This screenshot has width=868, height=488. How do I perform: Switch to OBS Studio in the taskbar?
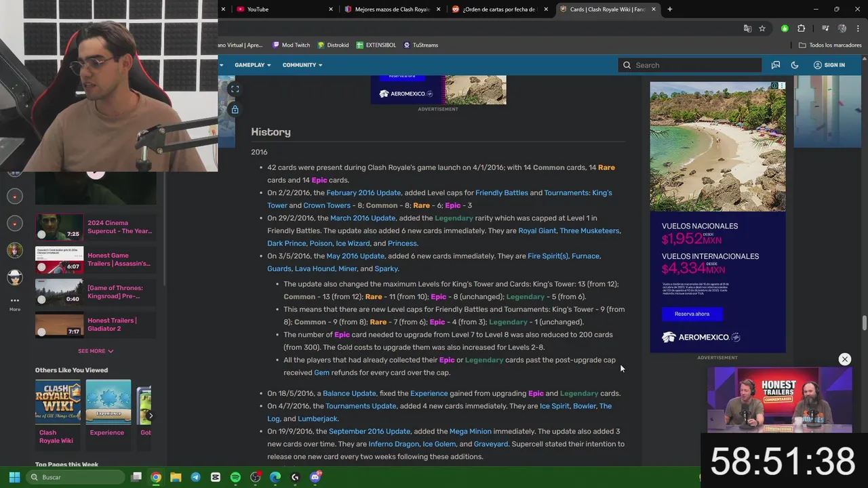[255, 477]
